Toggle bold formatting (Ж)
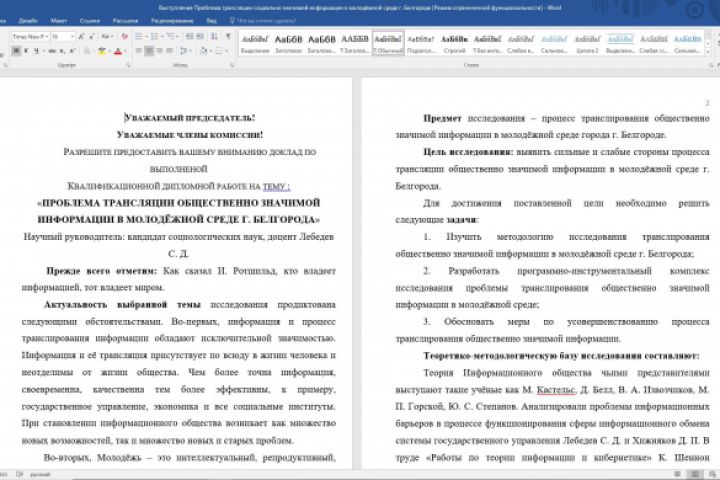This screenshot has width=720, height=480. coord(16,51)
